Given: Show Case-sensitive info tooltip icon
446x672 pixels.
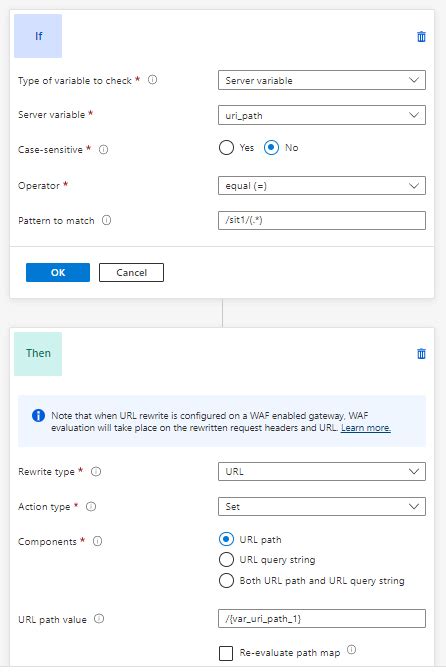Looking at the screenshot, I should coord(104,150).
